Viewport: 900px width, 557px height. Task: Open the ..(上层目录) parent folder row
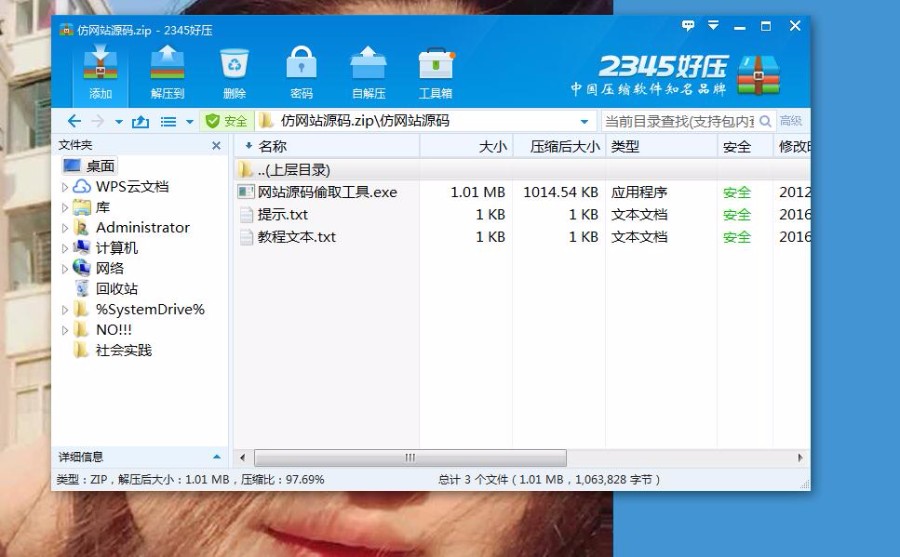click(x=522, y=170)
